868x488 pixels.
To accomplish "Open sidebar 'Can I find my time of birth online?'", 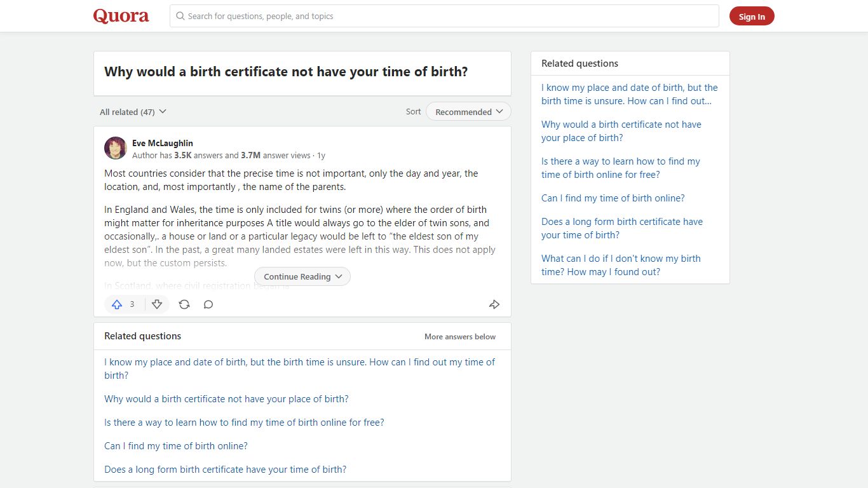I will point(613,198).
